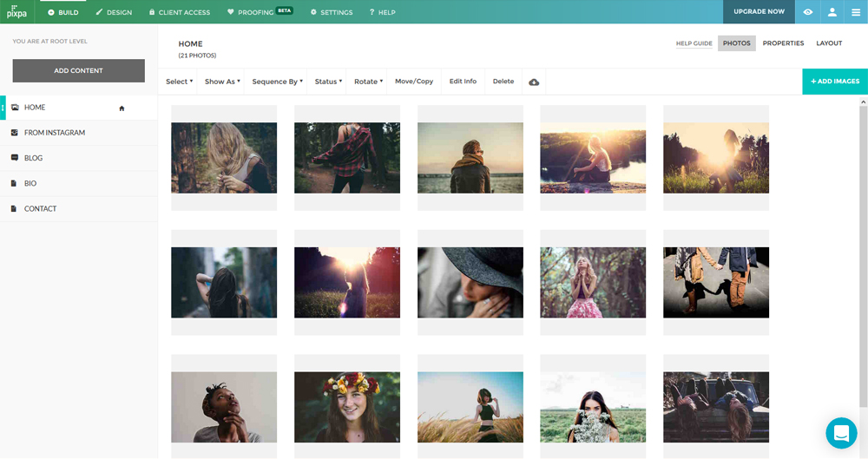868x459 pixels.
Task: Switch to the Layout tab
Action: 829,43
